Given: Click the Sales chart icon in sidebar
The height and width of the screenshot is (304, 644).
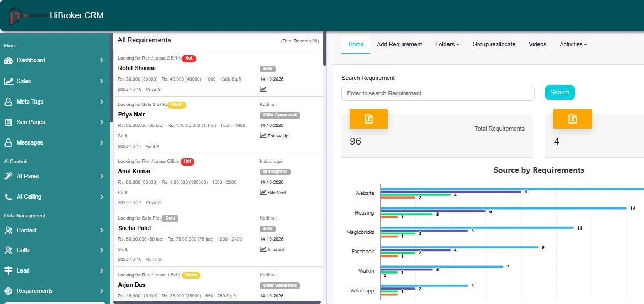Looking at the screenshot, I should pyautogui.click(x=9, y=81).
